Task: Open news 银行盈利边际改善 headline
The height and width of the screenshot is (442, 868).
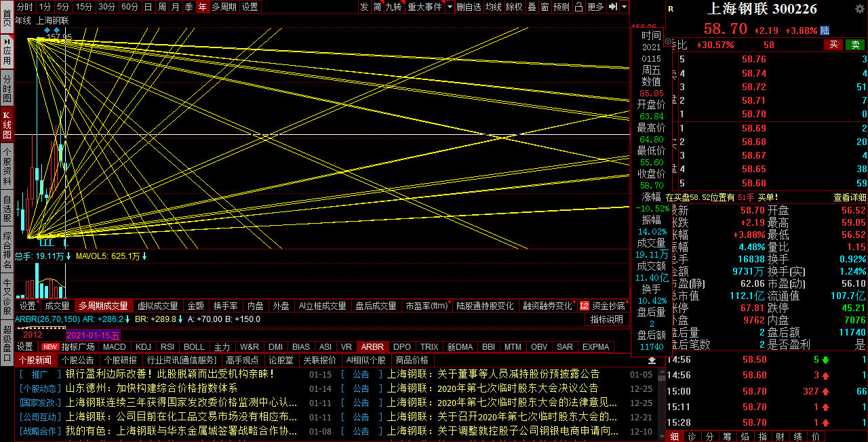Action: 170,374
